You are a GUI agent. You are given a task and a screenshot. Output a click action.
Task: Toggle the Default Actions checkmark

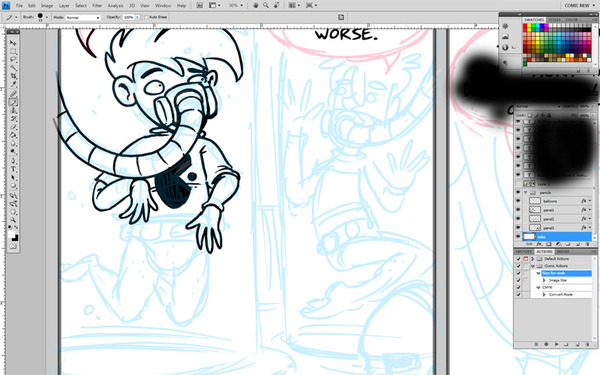[x=518, y=259]
